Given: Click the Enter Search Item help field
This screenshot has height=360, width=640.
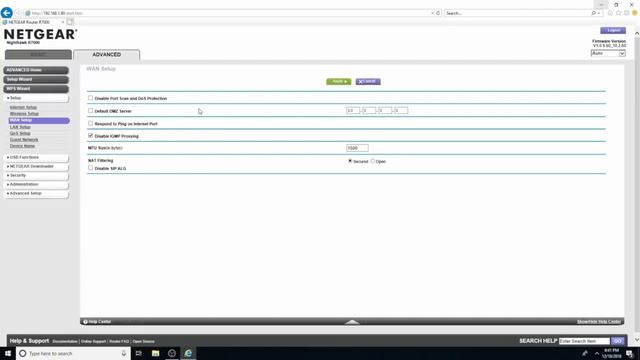Looking at the screenshot, I should pos(584,341).
